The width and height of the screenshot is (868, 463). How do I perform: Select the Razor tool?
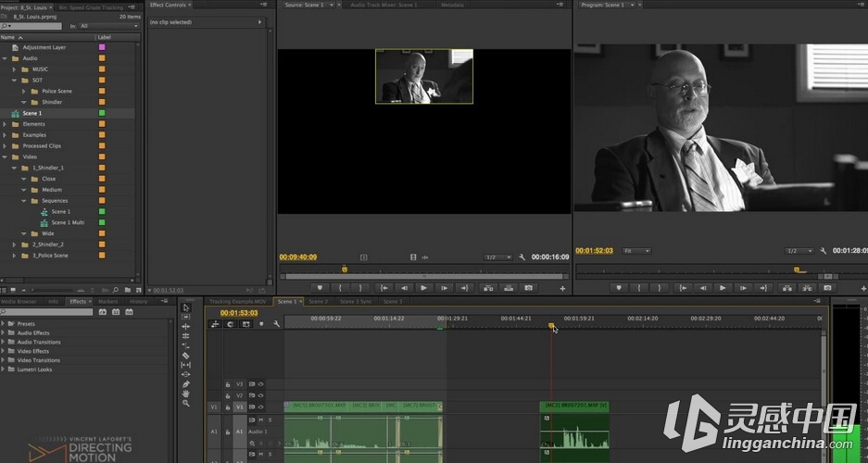coord(186,356)
